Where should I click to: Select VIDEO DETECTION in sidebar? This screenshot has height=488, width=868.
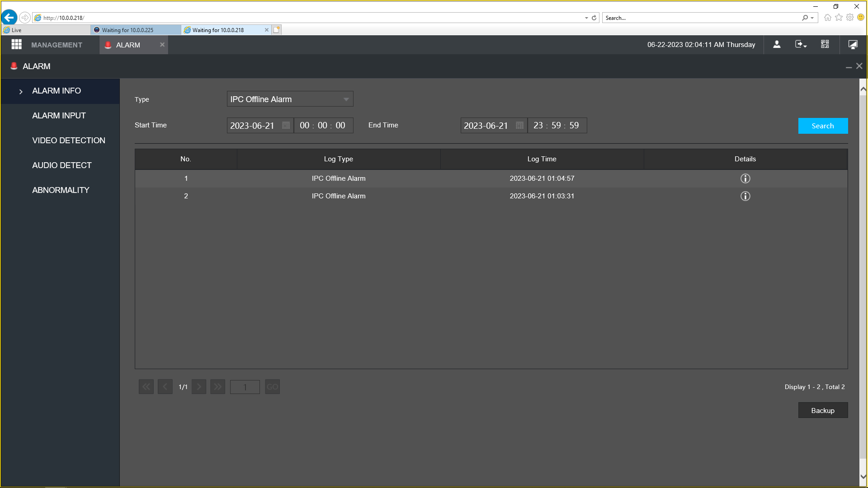69,141
